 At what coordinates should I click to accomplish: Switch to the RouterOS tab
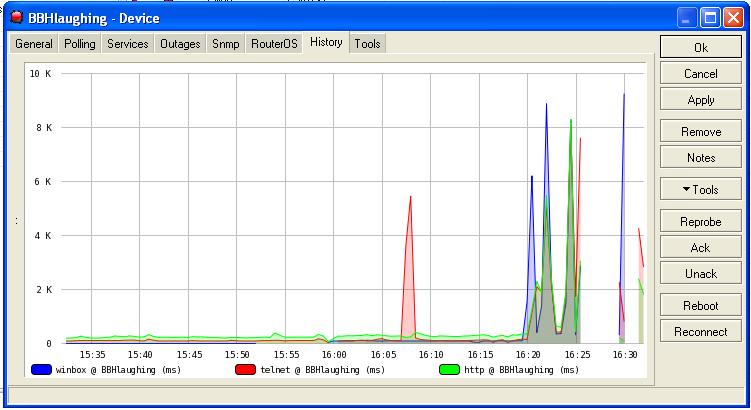point(274,44)
